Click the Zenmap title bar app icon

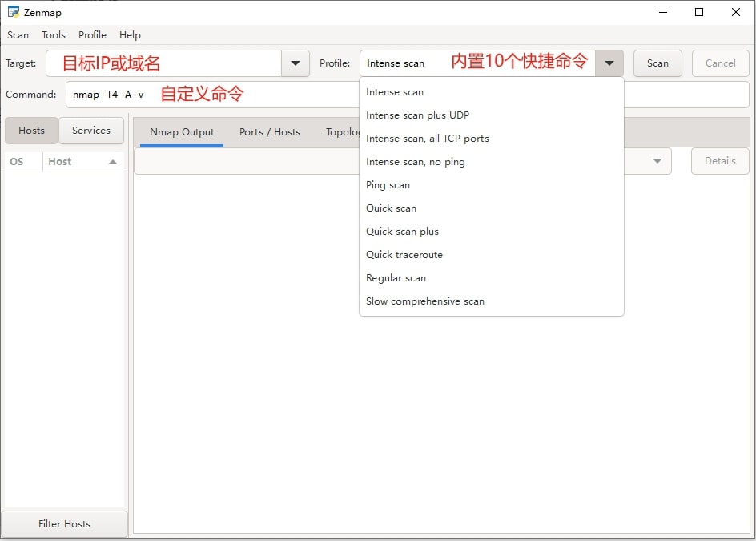[x=14, y=13]
